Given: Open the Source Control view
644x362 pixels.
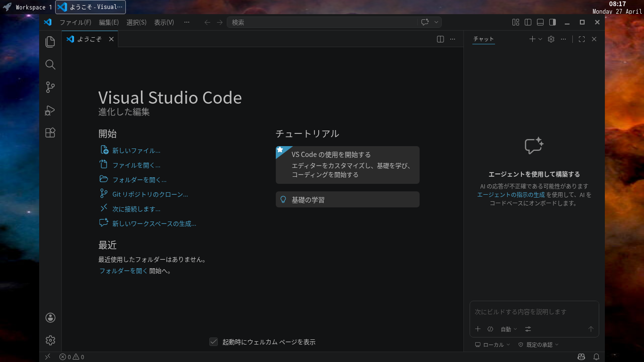Looking at the screenshot, I should click(50, 87).
